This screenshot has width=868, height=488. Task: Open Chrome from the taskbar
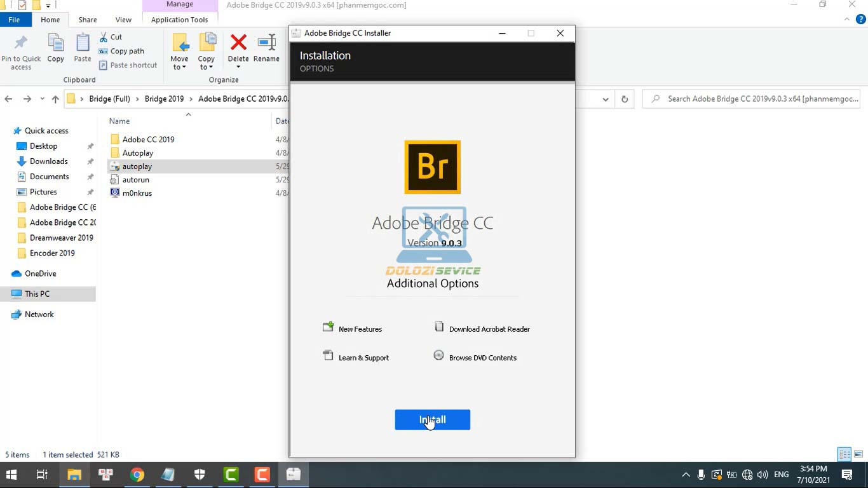click(137, 475)
